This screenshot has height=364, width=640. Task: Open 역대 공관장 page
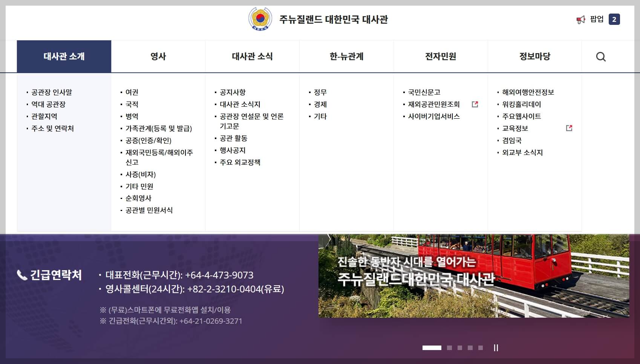[48, 104]
